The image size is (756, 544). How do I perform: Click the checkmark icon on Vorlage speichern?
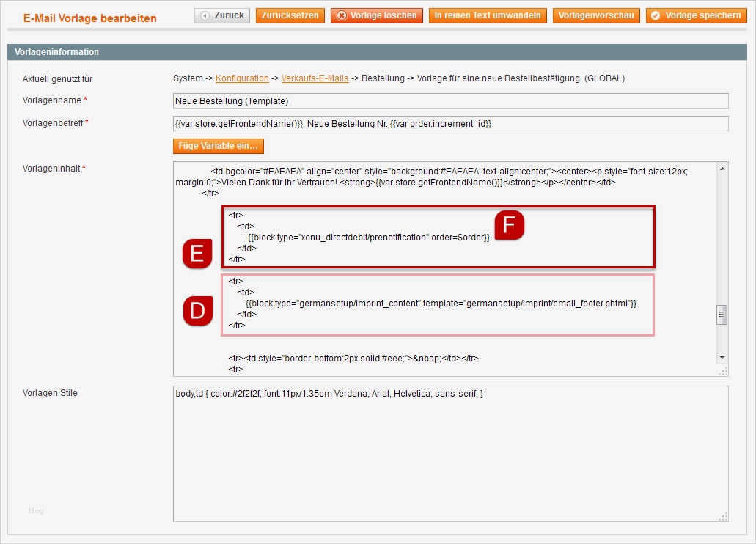pos(656,15)
